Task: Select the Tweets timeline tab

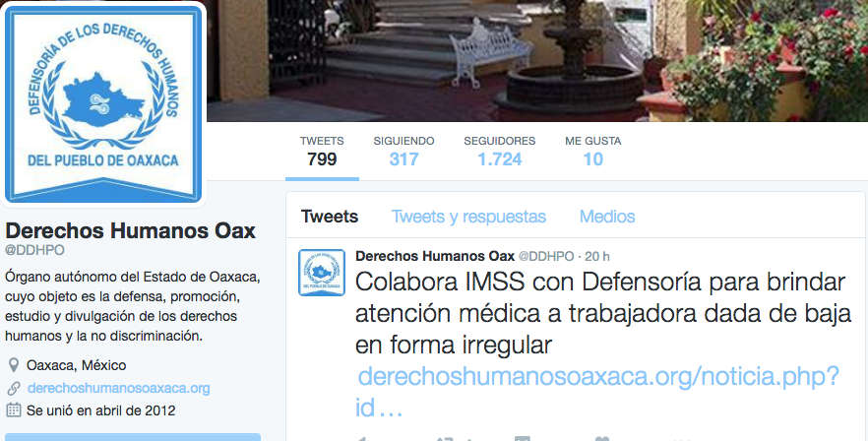Action: pos(330,216)
